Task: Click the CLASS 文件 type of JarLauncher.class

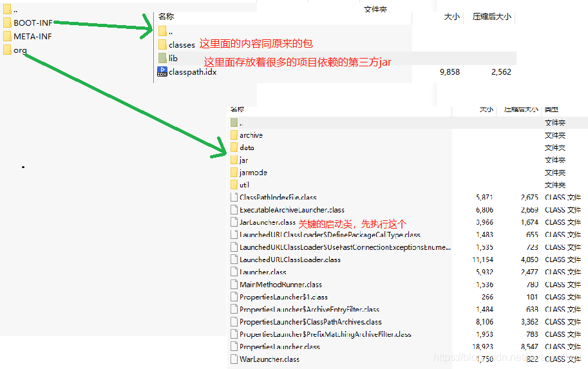Action: pyautogui.click(x=562, y=222)
